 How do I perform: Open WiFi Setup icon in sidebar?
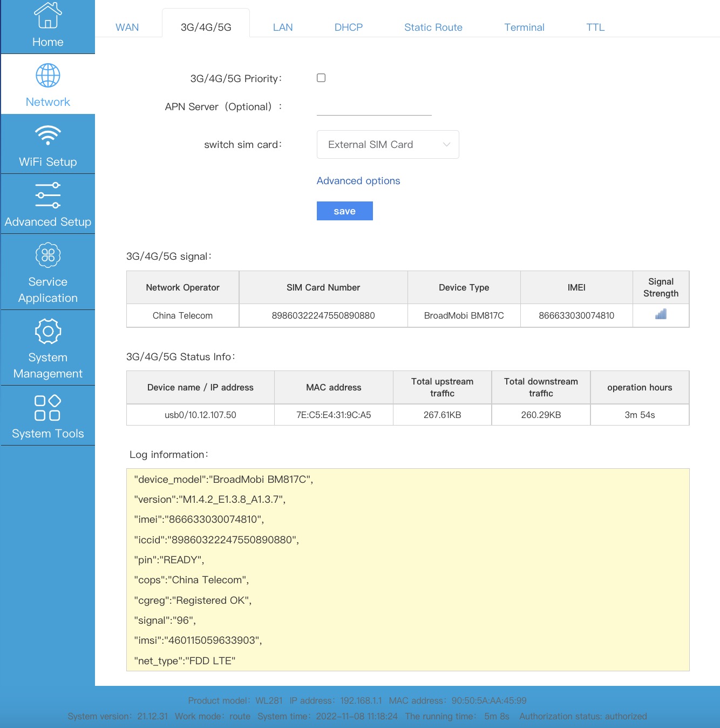[x=47, y=135]
